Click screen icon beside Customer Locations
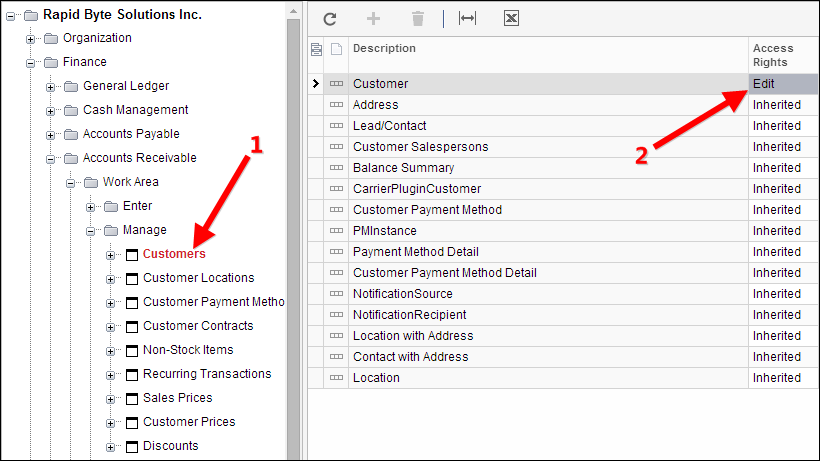 coord(132,279)
